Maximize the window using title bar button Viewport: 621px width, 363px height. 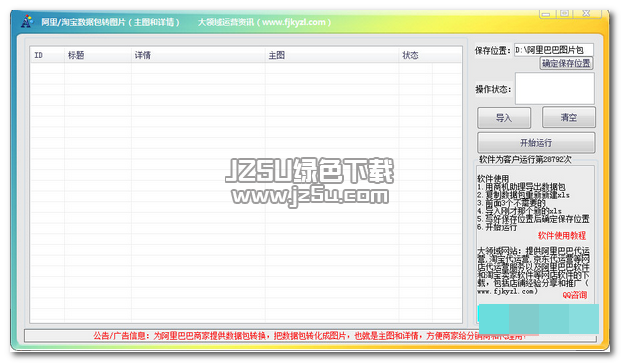(x=565, y=14)
